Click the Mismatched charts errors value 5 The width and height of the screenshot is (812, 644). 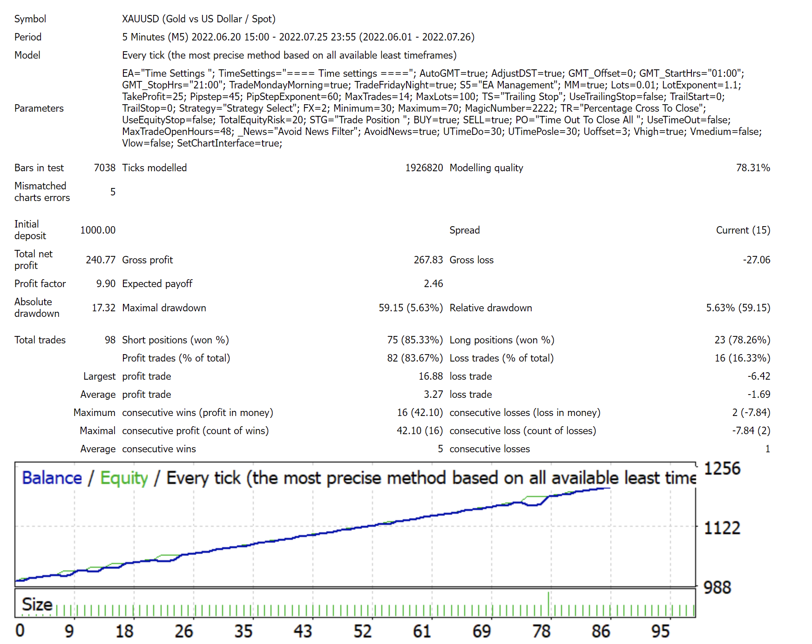[113, 192]
